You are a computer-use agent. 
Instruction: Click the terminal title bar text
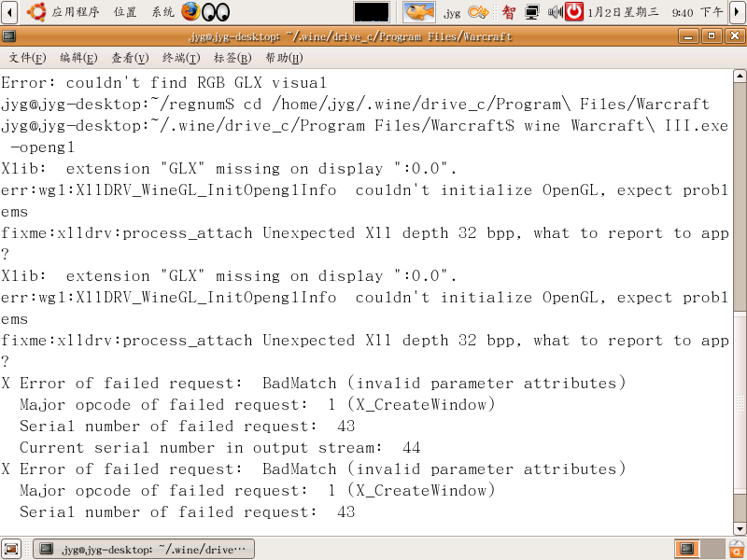click(x=351, y=36)
